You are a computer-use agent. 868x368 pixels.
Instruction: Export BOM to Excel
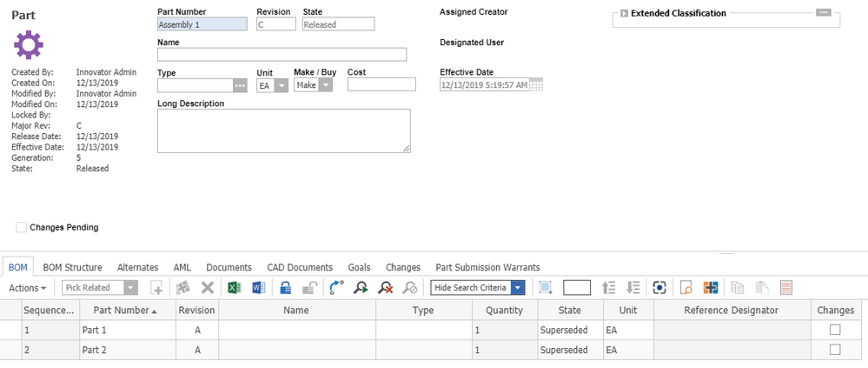(x=234, y=288)
